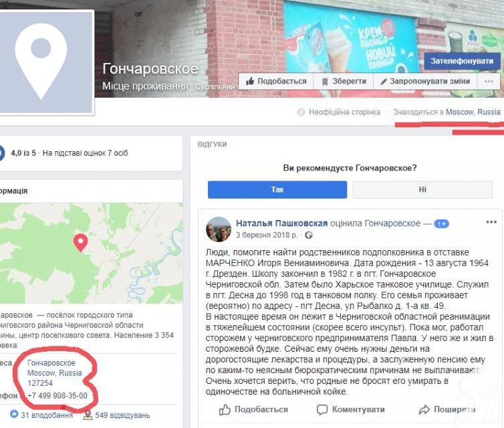This screenshot has width=504, height=428.
Task: Click the red map pin on map
Action: 80,243
